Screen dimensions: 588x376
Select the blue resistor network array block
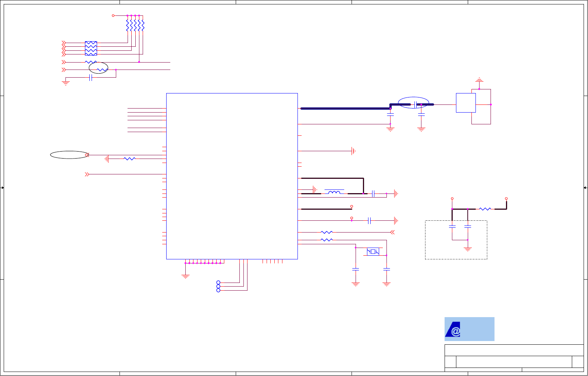[91, 48]
